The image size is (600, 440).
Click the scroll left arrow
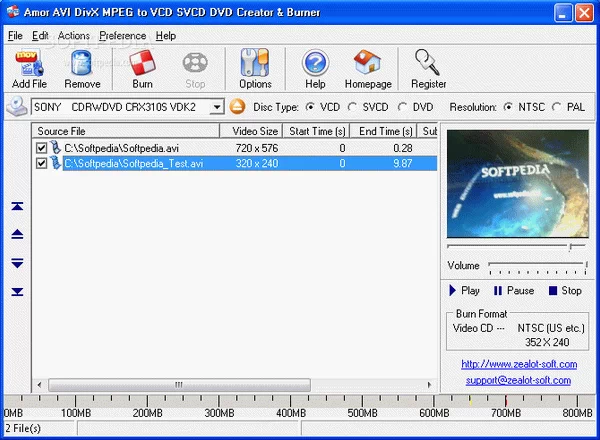(39, 385)
